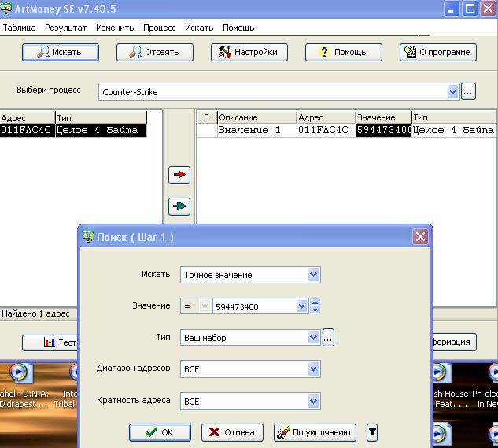Open the Результат menu
This screenshot has width=498, height=448.
click(x=66, y=28)
